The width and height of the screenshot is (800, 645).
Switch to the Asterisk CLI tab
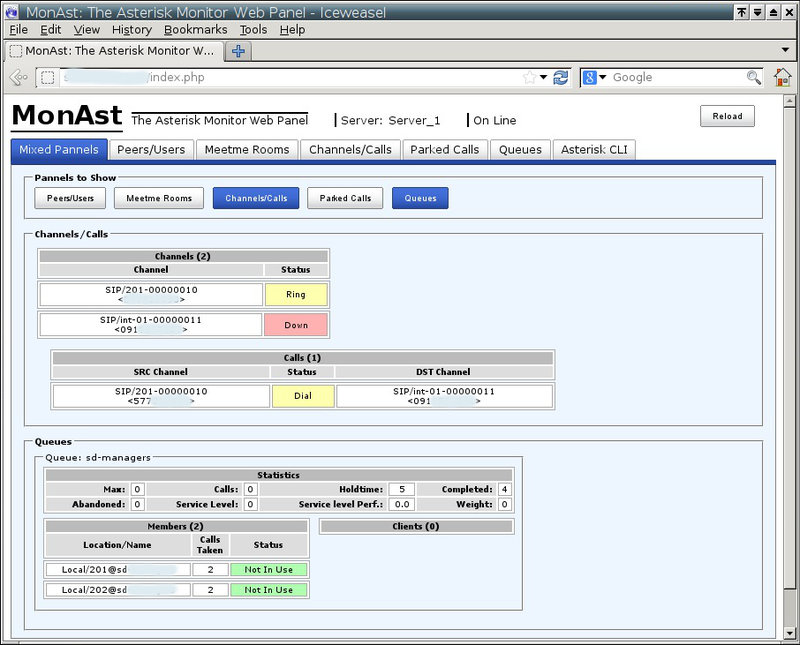point(594,150)
